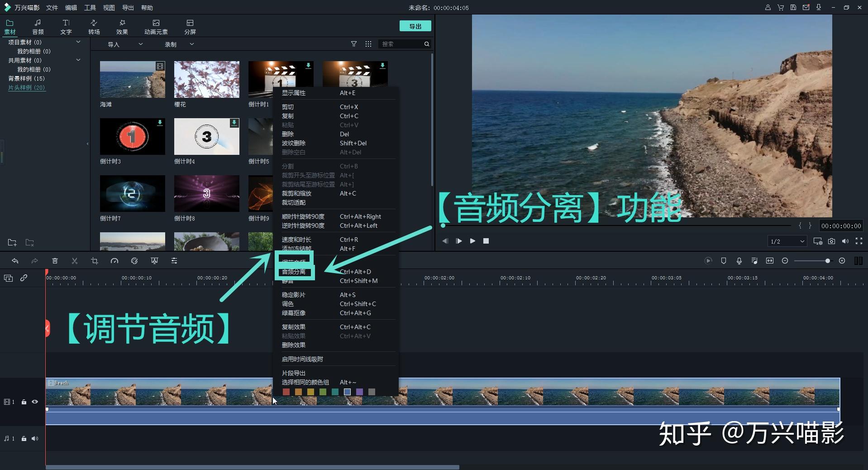Pick the red color swatch in context menu

tap(286, 392)
